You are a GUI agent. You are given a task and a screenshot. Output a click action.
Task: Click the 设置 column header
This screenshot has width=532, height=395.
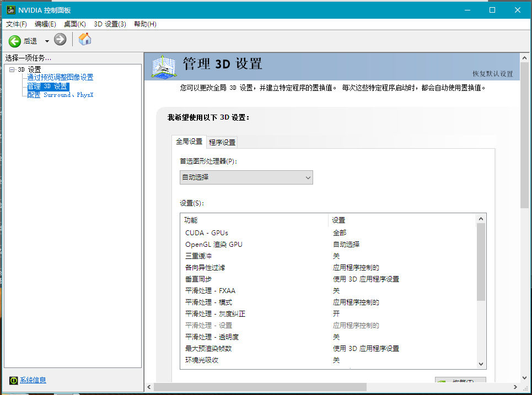[x=402, y=220]
